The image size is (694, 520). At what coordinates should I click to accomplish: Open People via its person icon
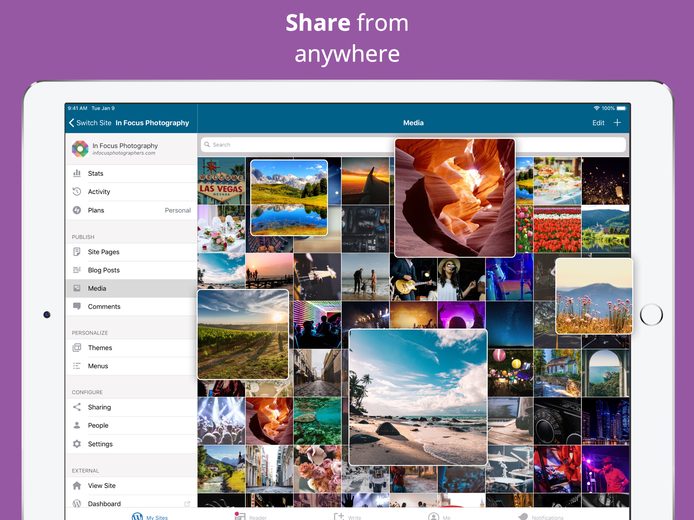(77, 425)
